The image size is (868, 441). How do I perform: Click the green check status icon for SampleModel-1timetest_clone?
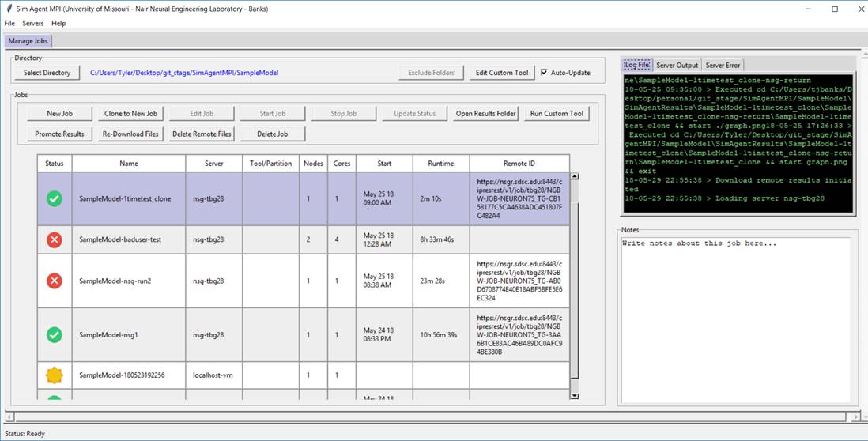coord(55,198)
